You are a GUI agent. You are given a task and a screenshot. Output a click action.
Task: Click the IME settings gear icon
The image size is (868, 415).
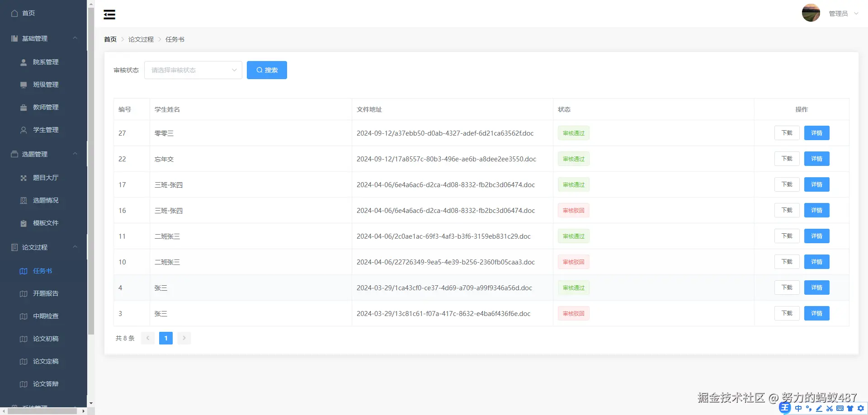(x=861, y=408)
